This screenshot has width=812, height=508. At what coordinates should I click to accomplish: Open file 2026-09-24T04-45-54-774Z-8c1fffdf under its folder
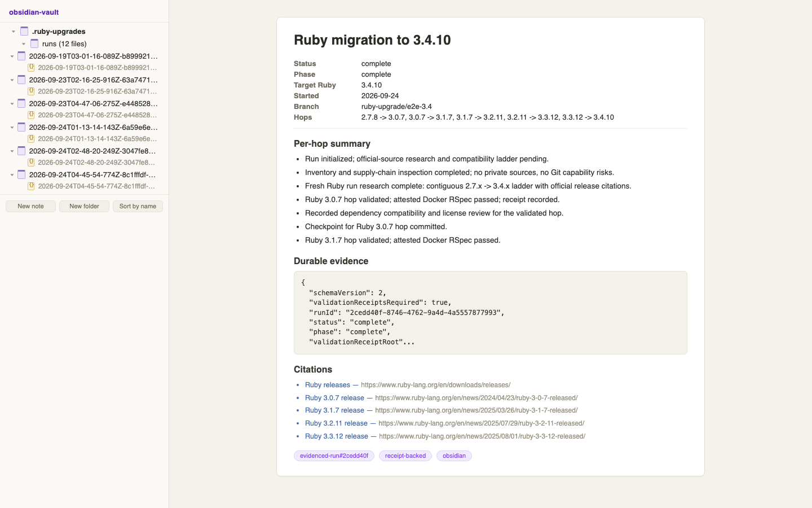(x=96, y=186)
